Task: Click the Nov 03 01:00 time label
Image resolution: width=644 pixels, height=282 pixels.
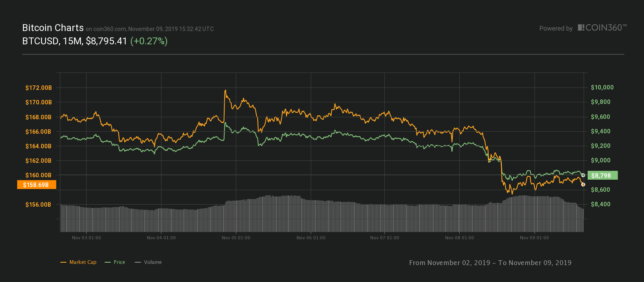Action: (87, 238)
